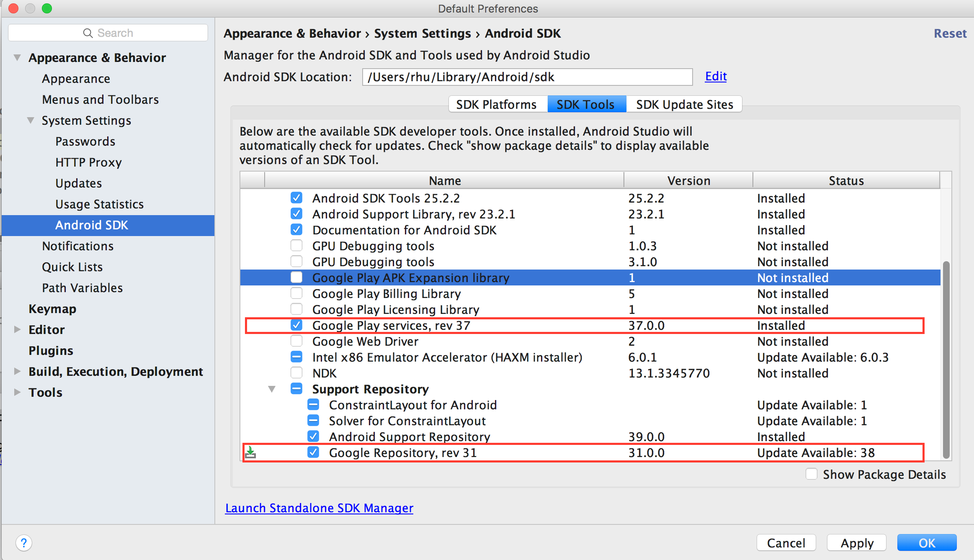The image size is (974, 560).
Task: Click the Apply button
Action: (857, 543)
